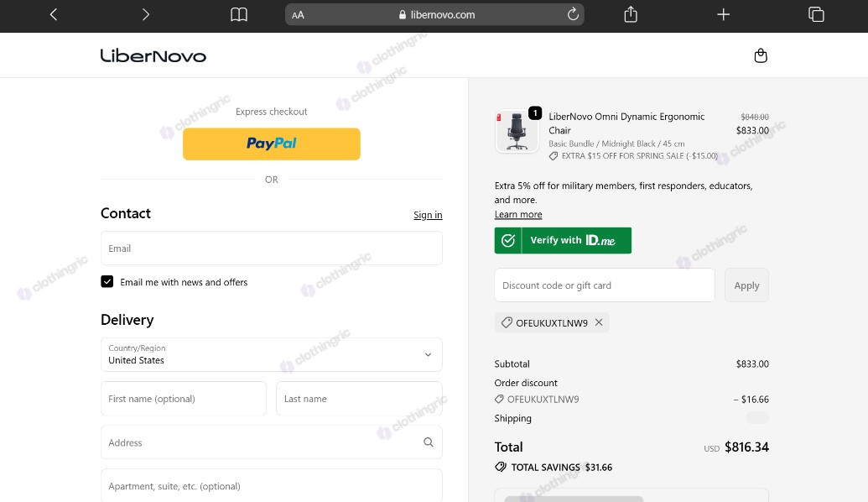Click the address search magnifier icon
This screenshot has height=502, width=868.
pos(429,442)
